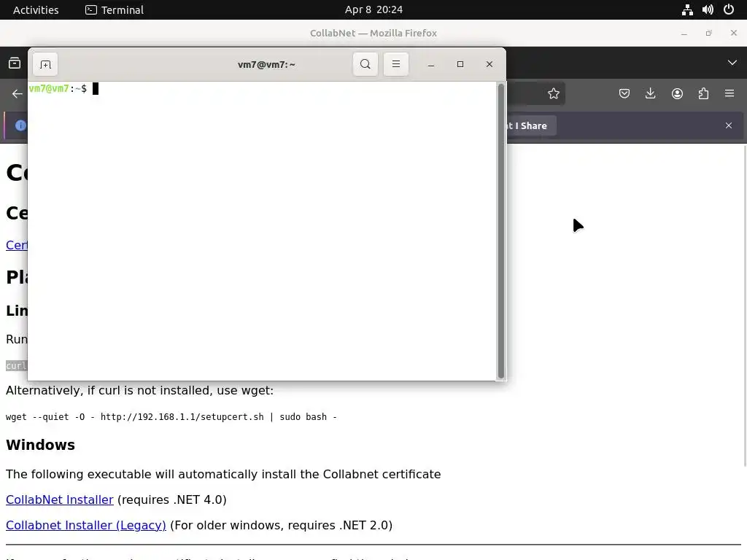Click the 'Alternatively, if curl is not installed' text

pos(139,391)
